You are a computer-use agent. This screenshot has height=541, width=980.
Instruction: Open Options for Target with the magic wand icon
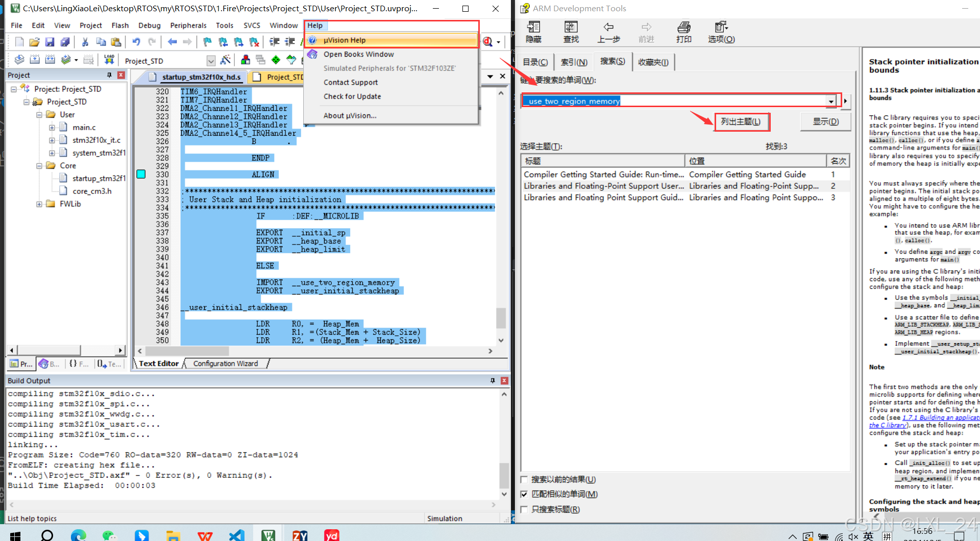coord(225,60)
